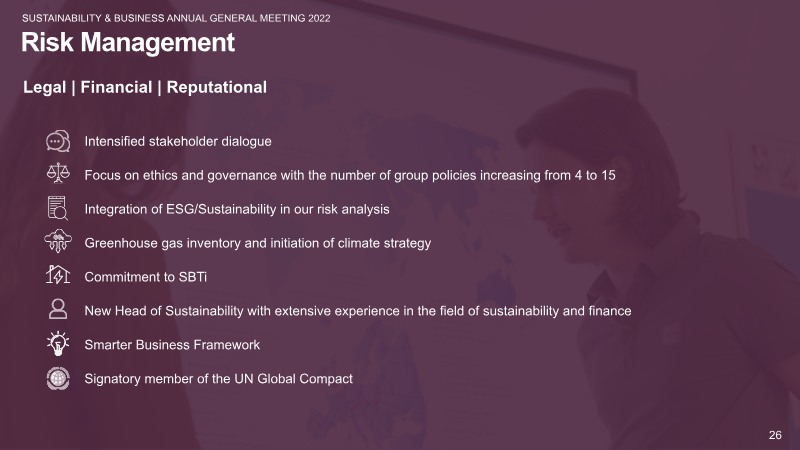
Task: Click the slide page number 26
Action: coord(775,435)
